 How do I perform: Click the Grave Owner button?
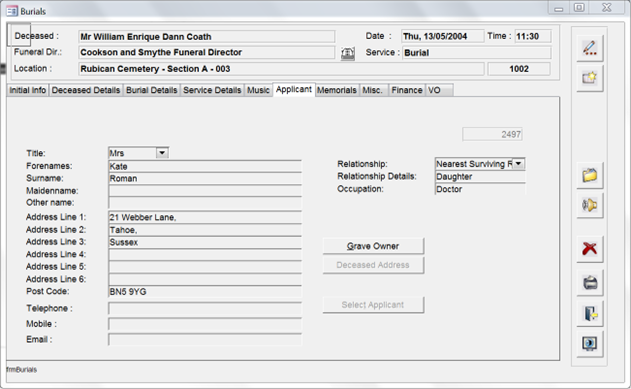[x=373, y=246]
